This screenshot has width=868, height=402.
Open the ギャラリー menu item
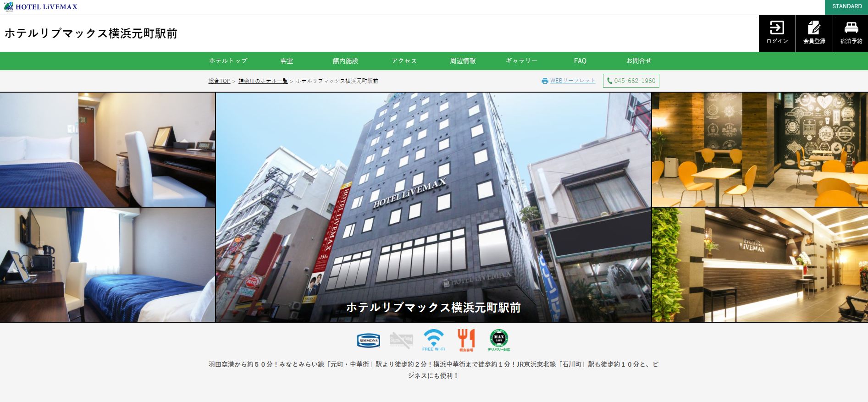(521, 61)
